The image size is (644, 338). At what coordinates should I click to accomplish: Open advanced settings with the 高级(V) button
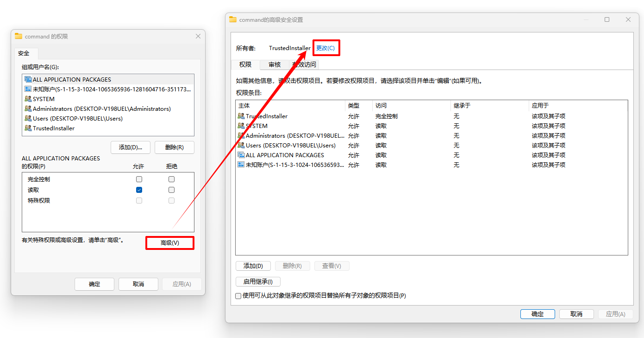(170, 243)
